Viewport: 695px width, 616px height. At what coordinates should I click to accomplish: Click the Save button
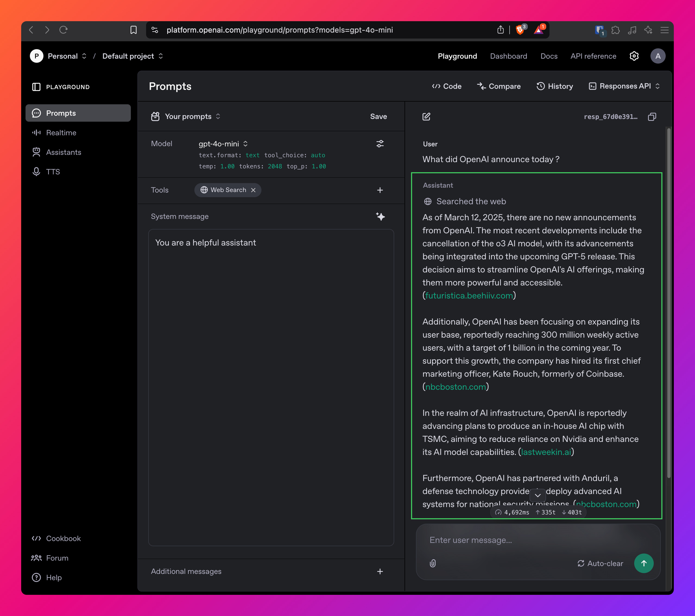[378, 116]
